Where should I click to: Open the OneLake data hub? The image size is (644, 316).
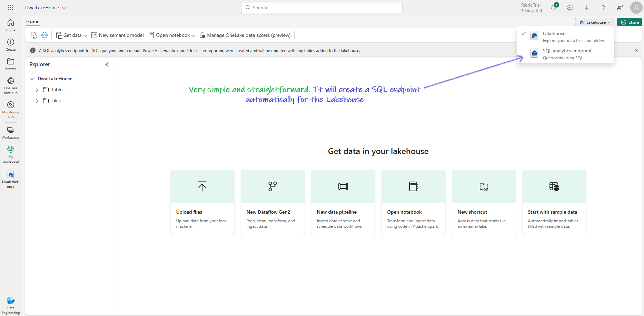pyautogui.click(x=11, y=85)
